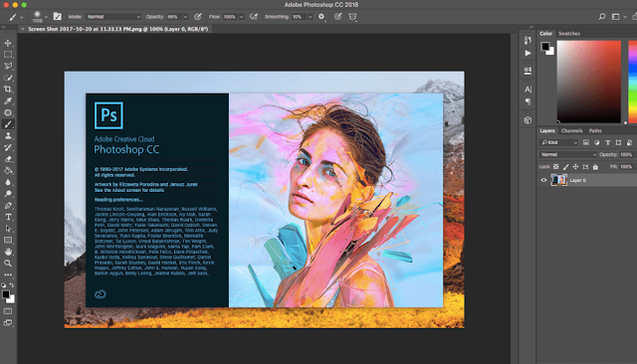
Task: Select the Layers tab
Action: point(546,130)
